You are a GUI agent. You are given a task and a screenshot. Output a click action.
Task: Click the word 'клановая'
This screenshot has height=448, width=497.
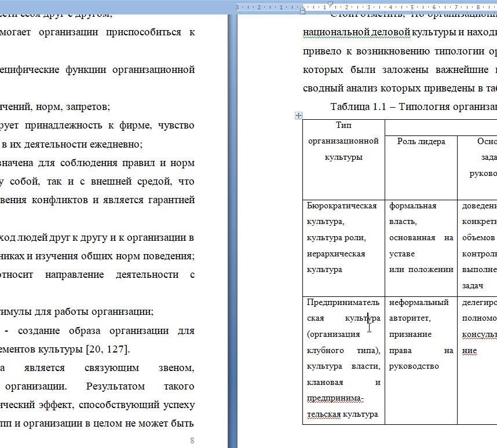click(x=325, y=383)
